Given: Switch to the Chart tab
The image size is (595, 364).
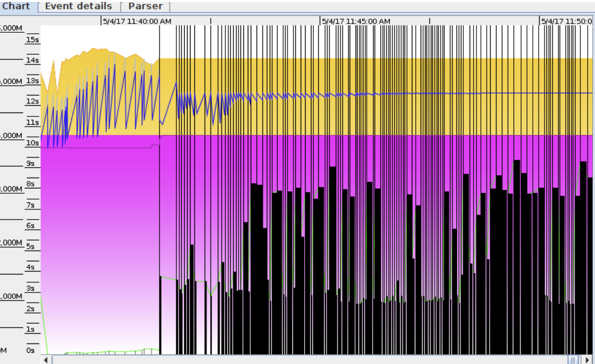Looking at the screenshot, I should coord(17,6).
